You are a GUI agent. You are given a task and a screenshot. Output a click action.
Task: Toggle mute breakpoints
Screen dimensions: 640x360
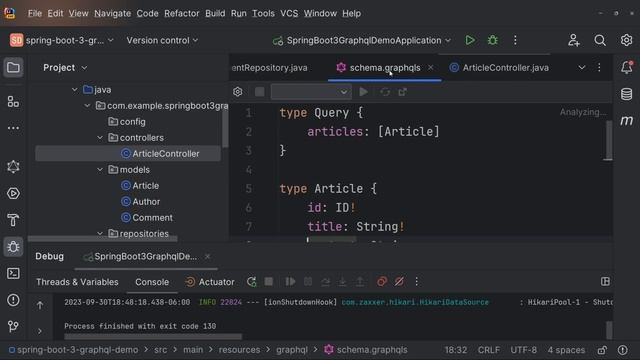tap(399, 282)
